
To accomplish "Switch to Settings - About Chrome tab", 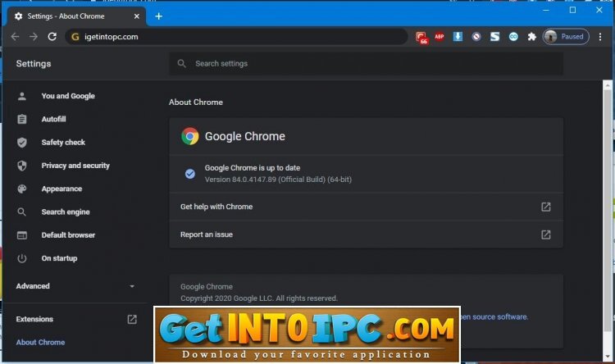I will [74, 16].
